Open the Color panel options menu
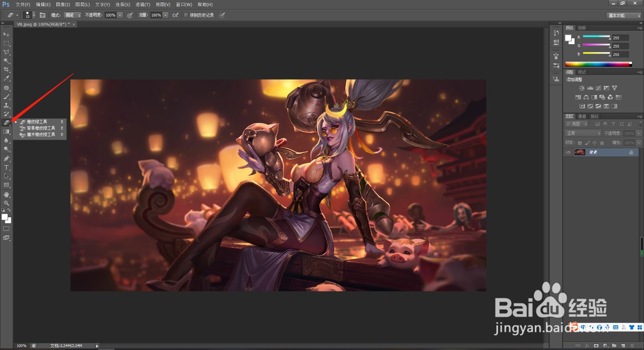The height and width of the screenshot is (350, 644). pos(640,28)
